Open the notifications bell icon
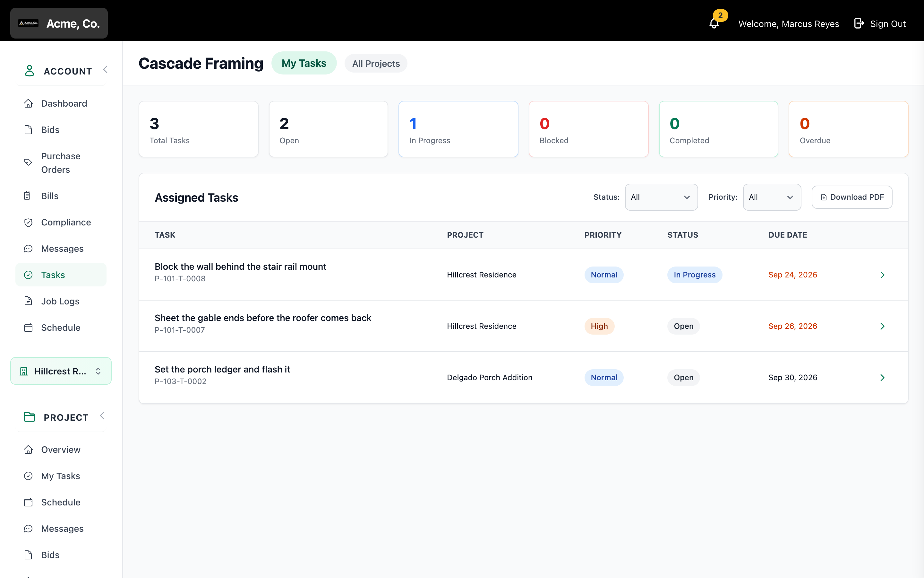The image size is (924, 578). [714, 24]
